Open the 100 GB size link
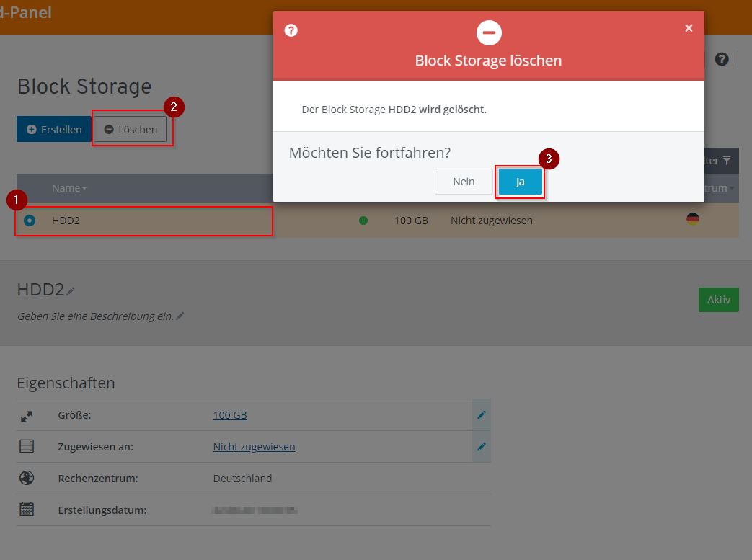This screenshot has width=752, height=560. (230, 415)
